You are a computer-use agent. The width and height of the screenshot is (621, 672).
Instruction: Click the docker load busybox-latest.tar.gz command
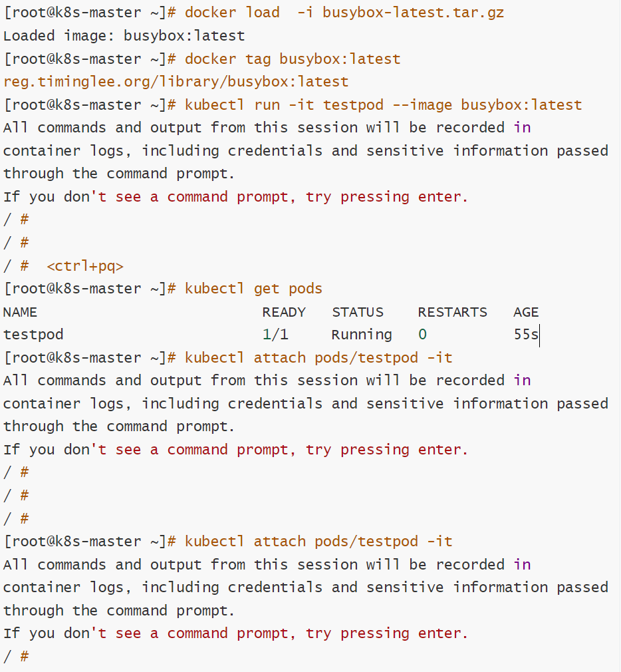click(x=344, y=13)
